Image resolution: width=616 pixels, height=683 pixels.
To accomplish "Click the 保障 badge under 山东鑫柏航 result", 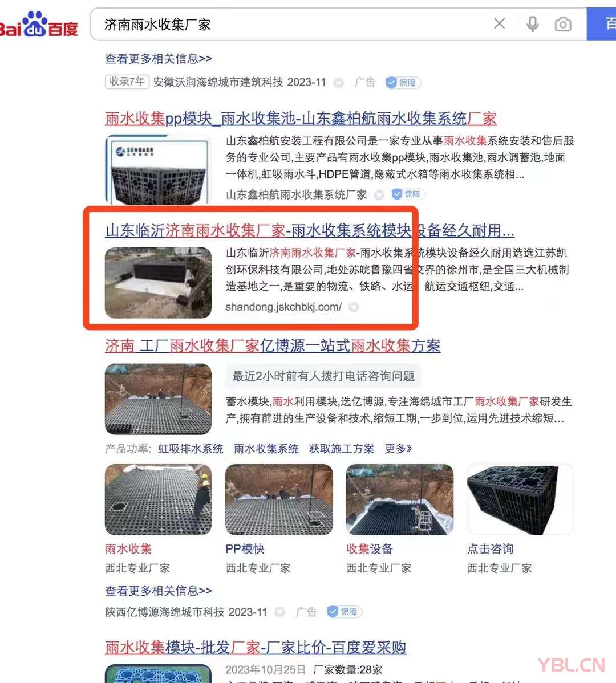I will [x=408, y=194].
